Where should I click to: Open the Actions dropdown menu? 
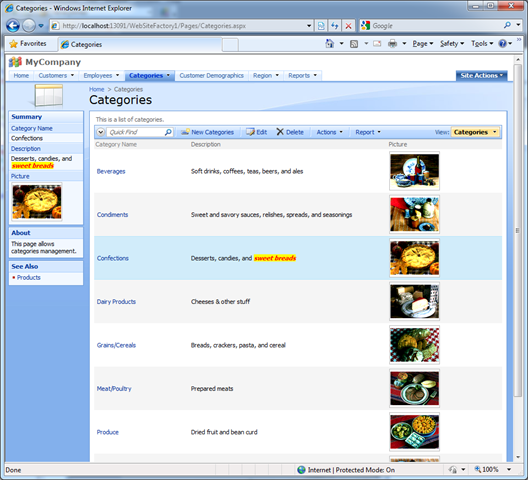point(329,132)
